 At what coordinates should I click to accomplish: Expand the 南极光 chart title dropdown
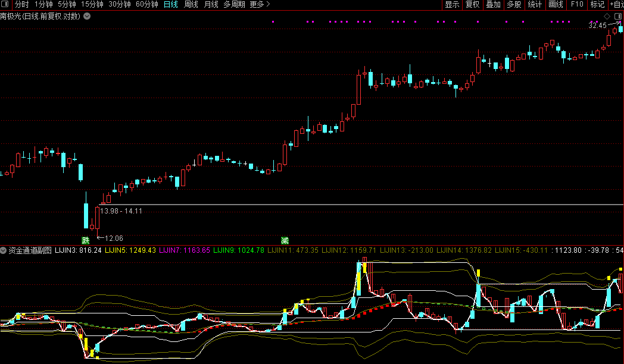tap(87, 16)
